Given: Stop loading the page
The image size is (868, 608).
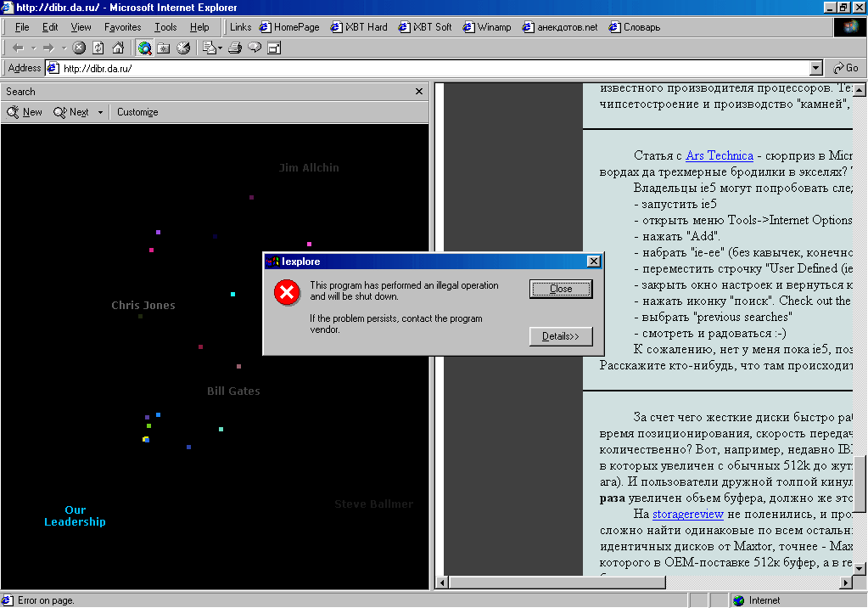Looking at the screenshot, I should click(x=79, y=48).
